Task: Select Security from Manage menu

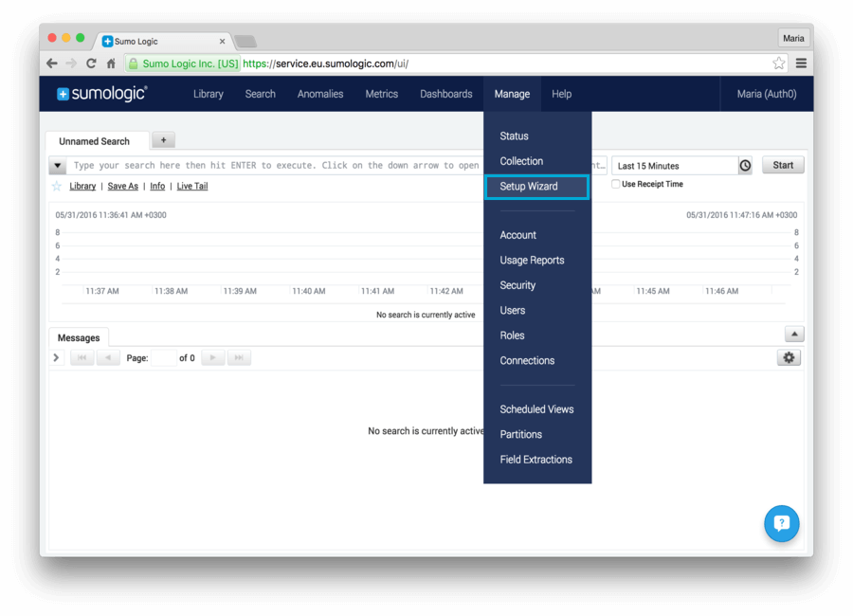Action: pos(517,285)
